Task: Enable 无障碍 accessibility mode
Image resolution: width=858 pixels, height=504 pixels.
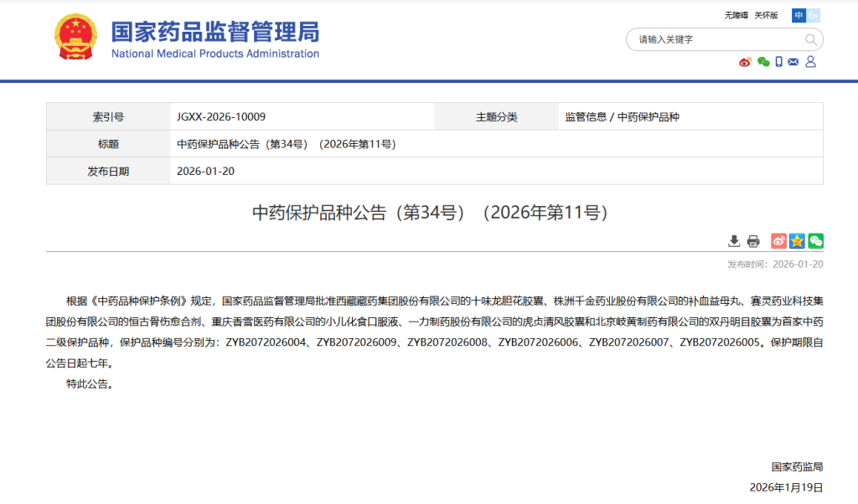Action: point(736,15)
